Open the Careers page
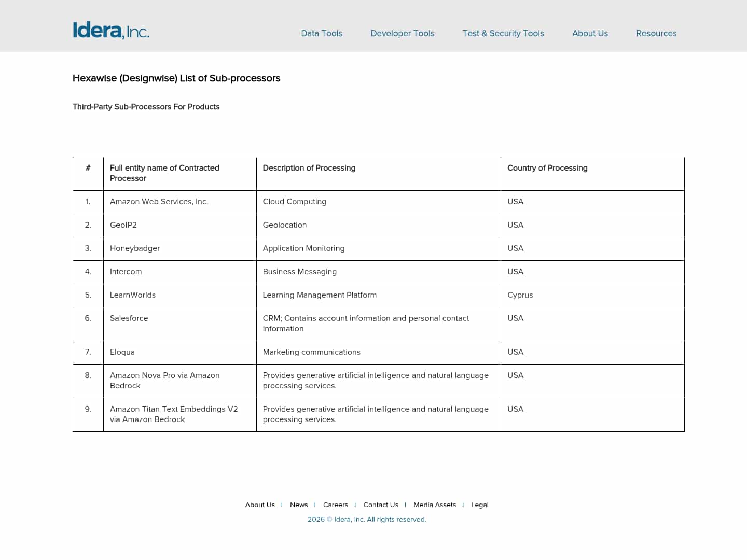 click(336, 505)
